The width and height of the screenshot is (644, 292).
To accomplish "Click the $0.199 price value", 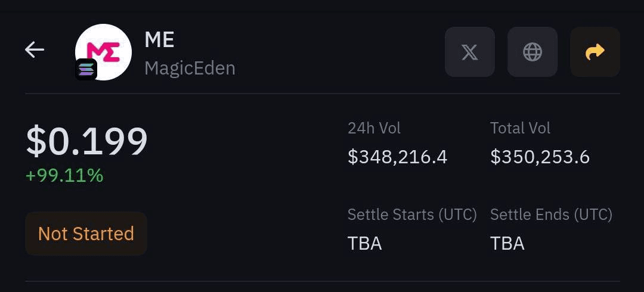I will [x=86, y=142].
